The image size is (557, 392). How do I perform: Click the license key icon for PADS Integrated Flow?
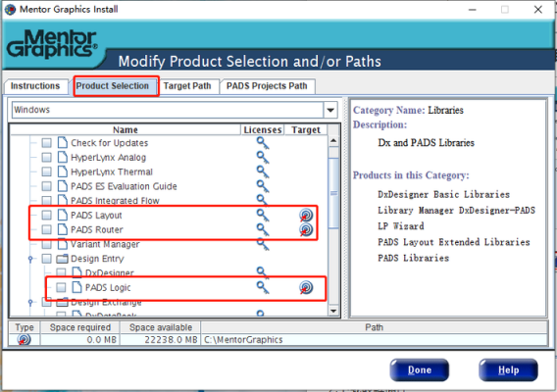[x=262, y=200]
